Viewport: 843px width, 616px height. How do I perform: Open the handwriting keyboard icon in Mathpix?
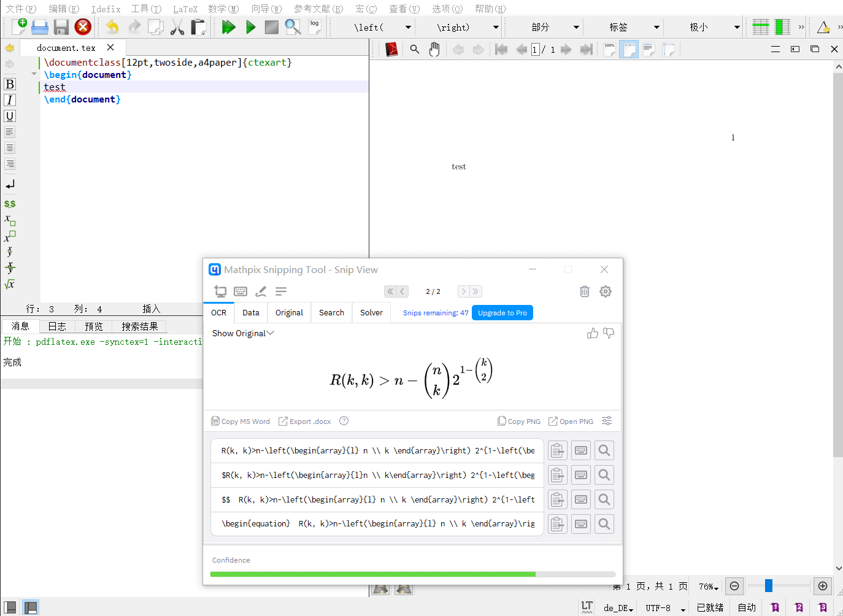(x=240, y=291)
